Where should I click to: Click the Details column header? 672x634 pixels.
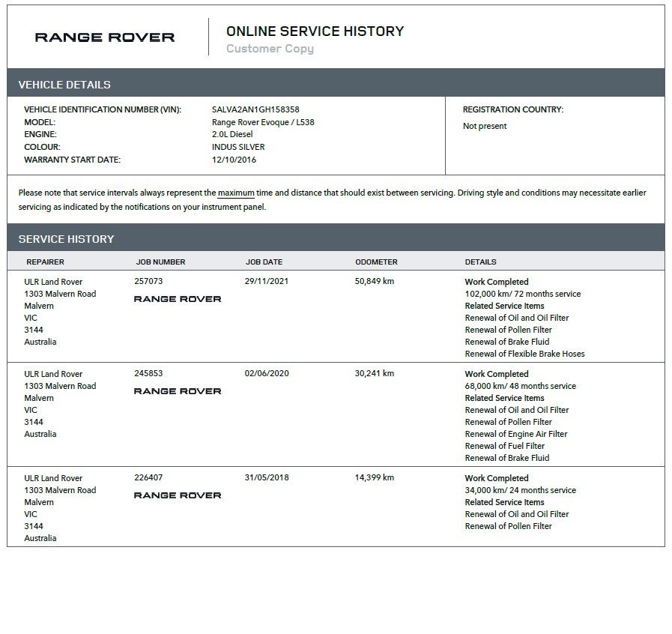point(480,262)
